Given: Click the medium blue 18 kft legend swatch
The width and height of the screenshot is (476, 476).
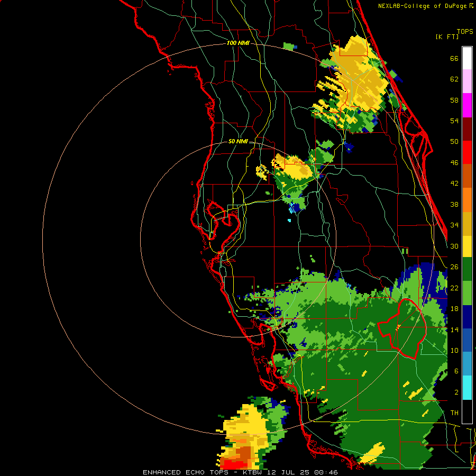Looking at the screenshot, I should pos(467,340).
